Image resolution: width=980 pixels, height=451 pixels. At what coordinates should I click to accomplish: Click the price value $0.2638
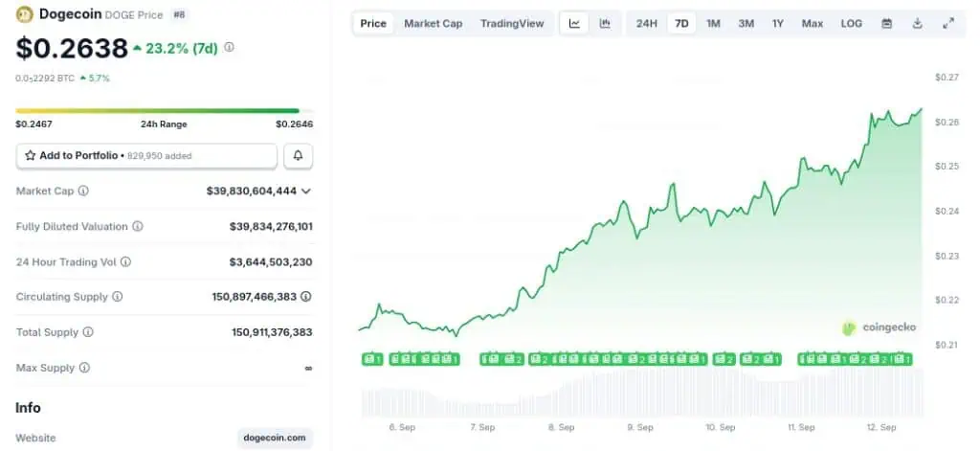[x=72, y=48]
